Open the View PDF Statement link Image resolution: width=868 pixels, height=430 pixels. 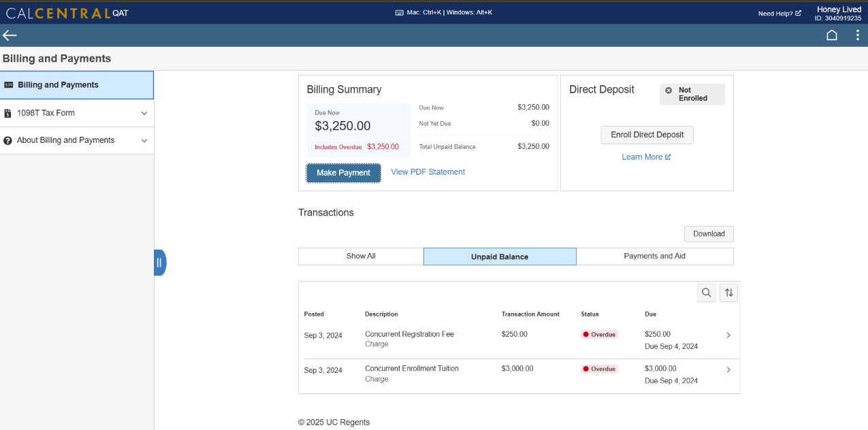(x=428, y=172)
